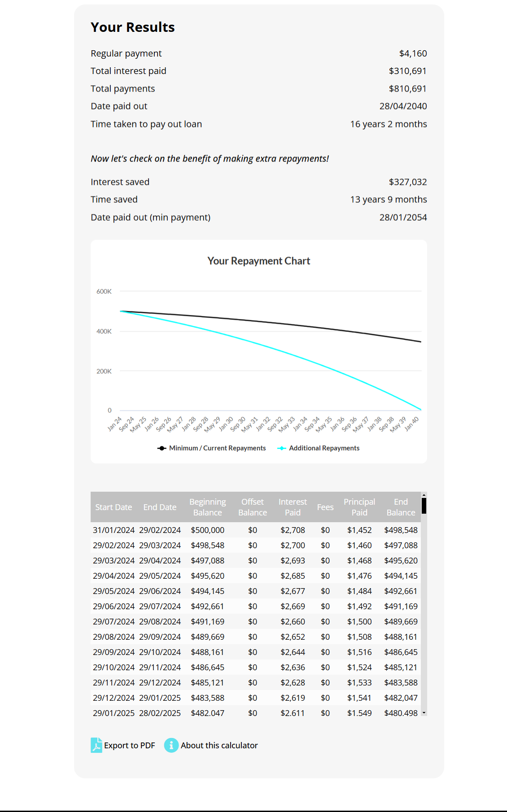Click the Start Date column header
This screenshot has height=812, width=507.
(x=114, y=507)
